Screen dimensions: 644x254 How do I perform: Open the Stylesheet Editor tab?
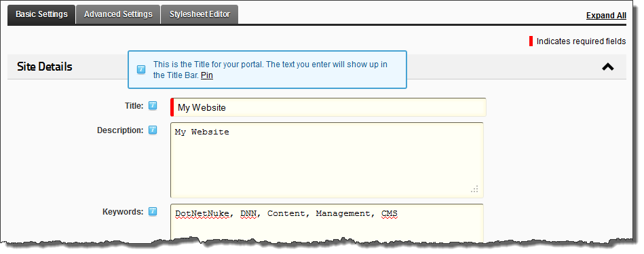click(200, 14)
